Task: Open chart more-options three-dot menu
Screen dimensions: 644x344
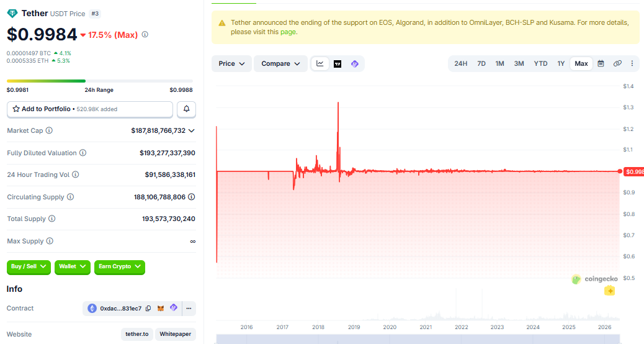Action: coord(632,63)
